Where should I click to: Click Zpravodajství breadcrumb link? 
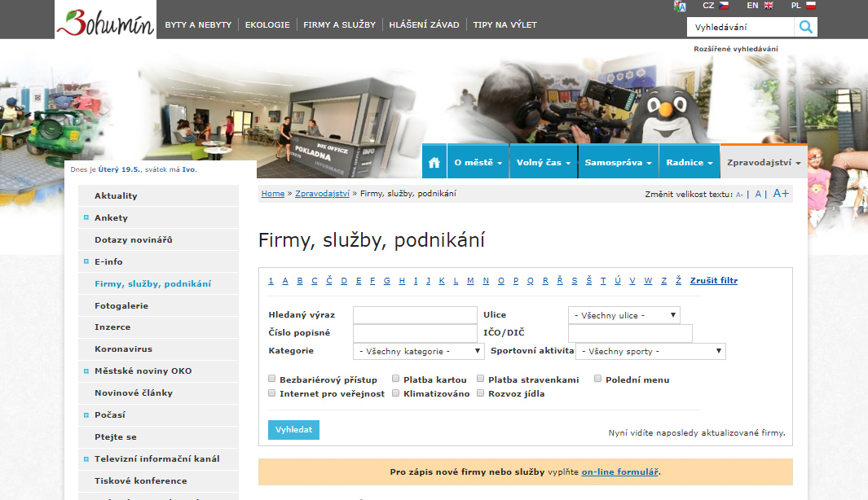[x=322, y=194]
